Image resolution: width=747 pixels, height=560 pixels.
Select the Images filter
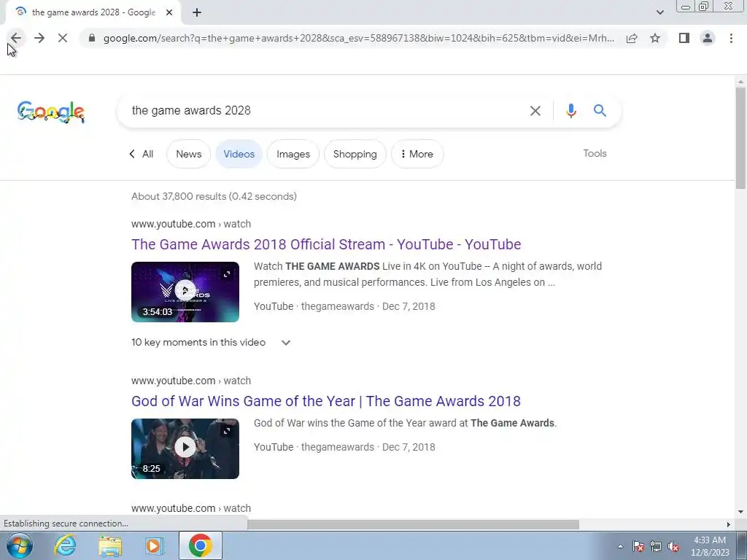pyautogui.click(x=293, y=154)
